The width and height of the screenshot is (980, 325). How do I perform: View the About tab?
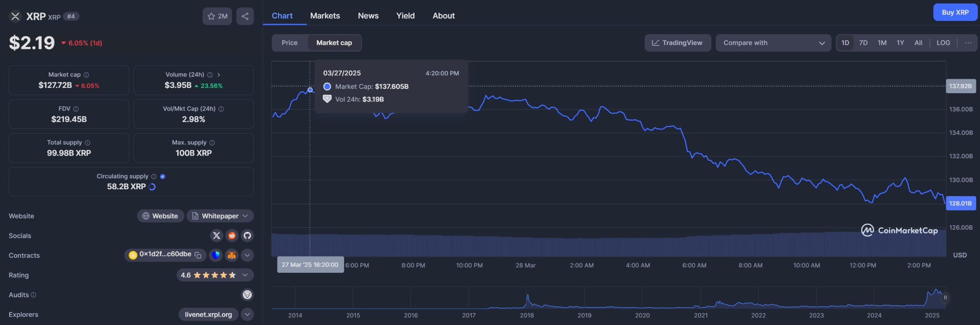pyautogui.click(x=444, y=16)
